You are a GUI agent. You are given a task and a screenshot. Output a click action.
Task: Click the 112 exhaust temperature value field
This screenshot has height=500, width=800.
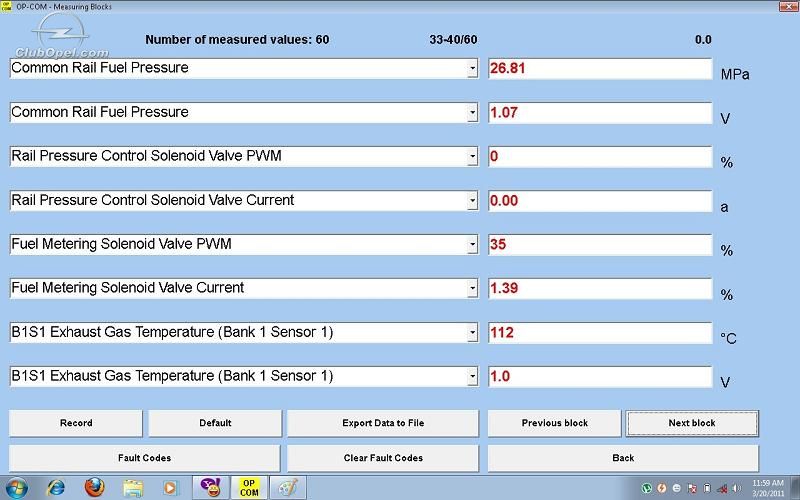[600, 333]
